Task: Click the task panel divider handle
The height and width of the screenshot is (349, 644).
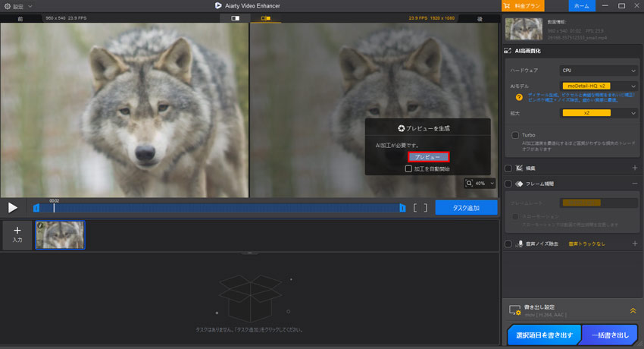Action: [250, 253]
